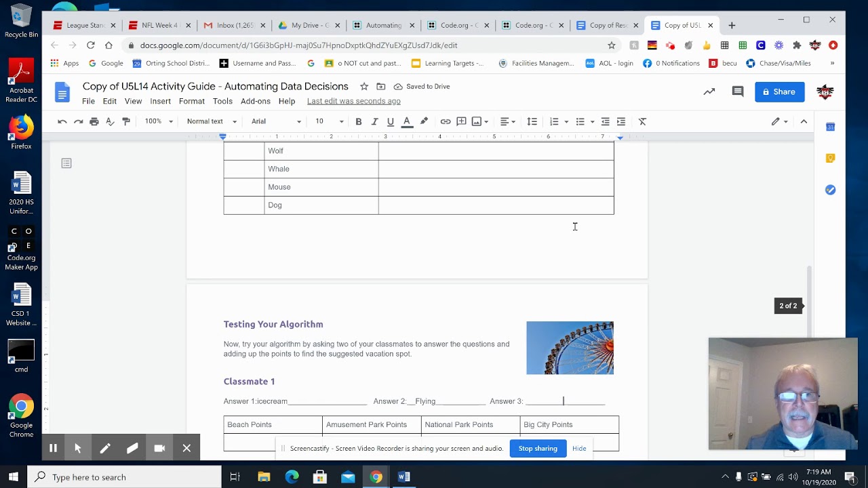The width and height of the screenshot is (868, 488).
Task: Open the File menu
Action: tap(88, 101)
